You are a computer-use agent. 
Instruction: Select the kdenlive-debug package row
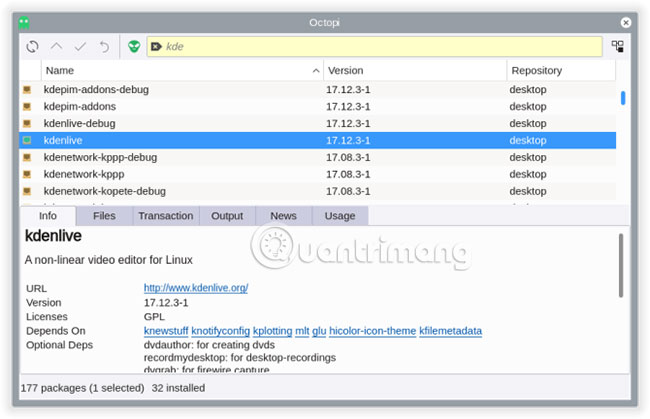[318, 124]
